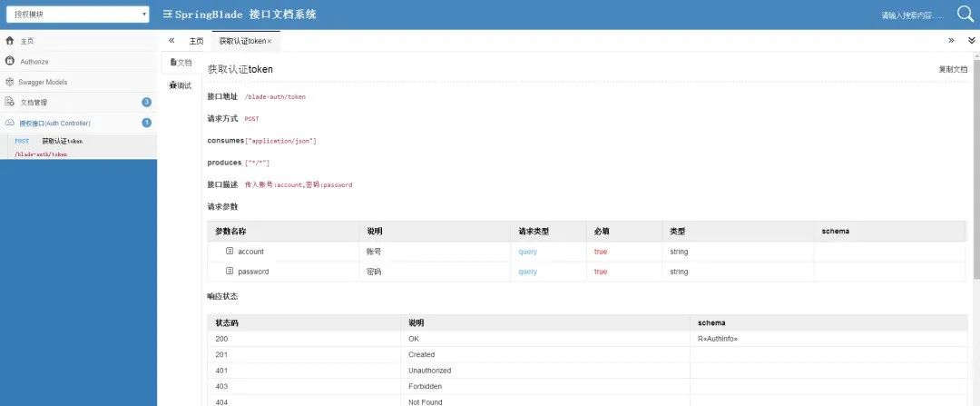Click the badge 1 beside Auth Controller
This screenshot has height=406, width=980.
click(146, 123)
